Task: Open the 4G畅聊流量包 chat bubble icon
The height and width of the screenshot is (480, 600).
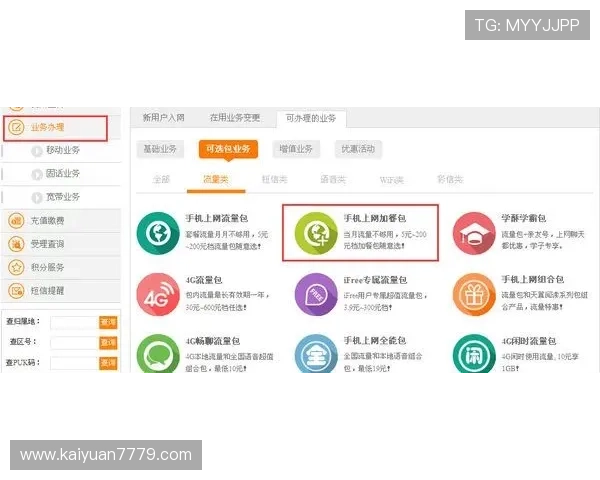Action: (x=158, y=353)
